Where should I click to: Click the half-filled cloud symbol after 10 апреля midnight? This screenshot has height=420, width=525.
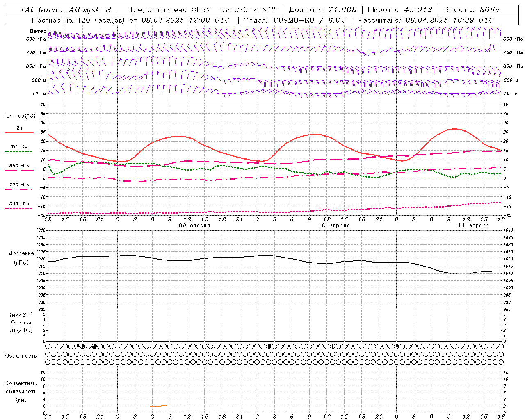pos(269,346)
